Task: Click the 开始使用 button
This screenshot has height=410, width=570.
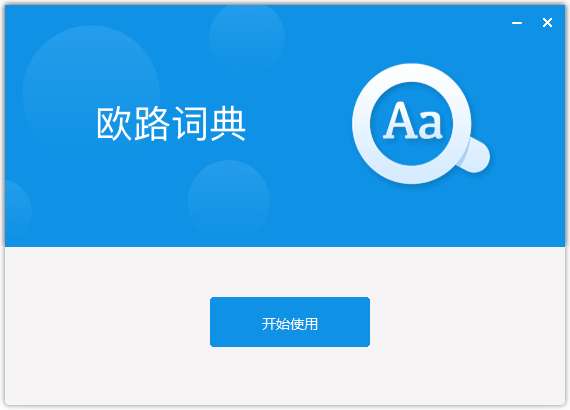Action: (290, 322)
